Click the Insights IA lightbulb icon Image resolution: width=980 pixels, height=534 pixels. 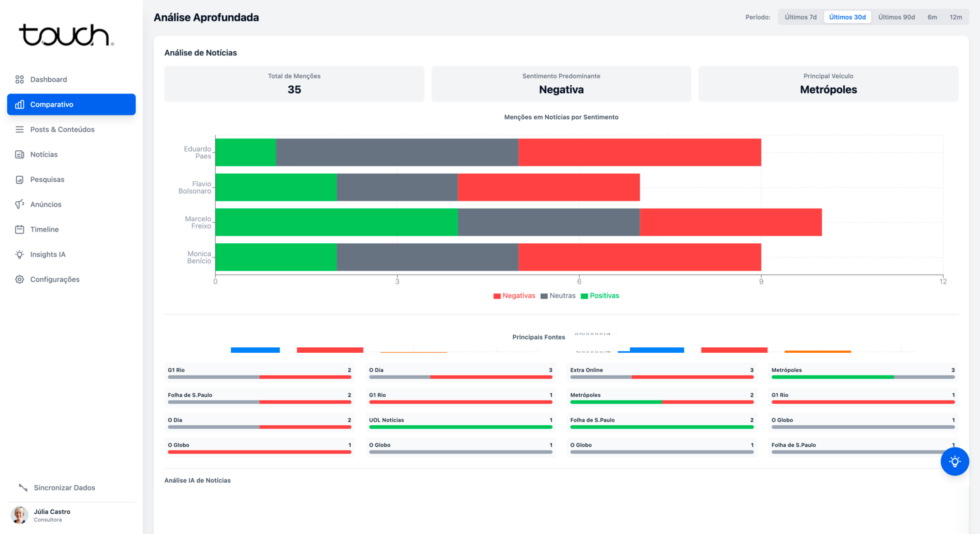(20, 254)
